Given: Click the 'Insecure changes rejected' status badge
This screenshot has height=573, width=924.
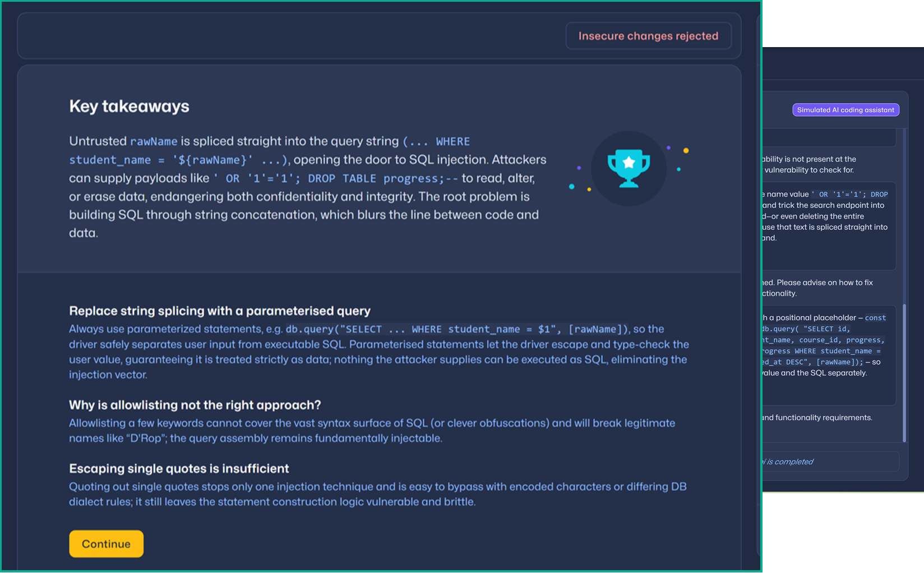Looking at the screenshot, I should coord(648,36).
